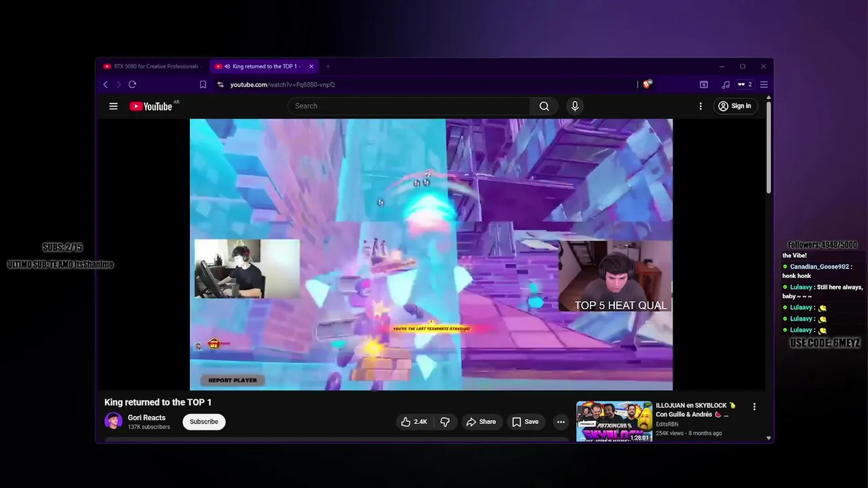Click the page vertical scrollbar thumb

[x=768, y=146]
